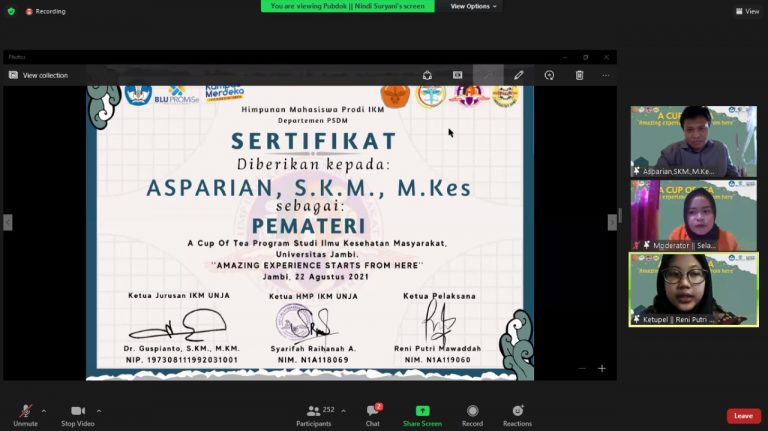Delete the photo with the trash icon
Viewport: 768px width, 431px height.
coord(579,75)
